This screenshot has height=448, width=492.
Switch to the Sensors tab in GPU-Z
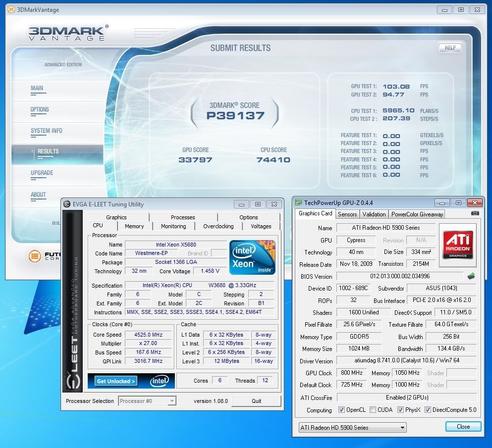pos(347,214)
